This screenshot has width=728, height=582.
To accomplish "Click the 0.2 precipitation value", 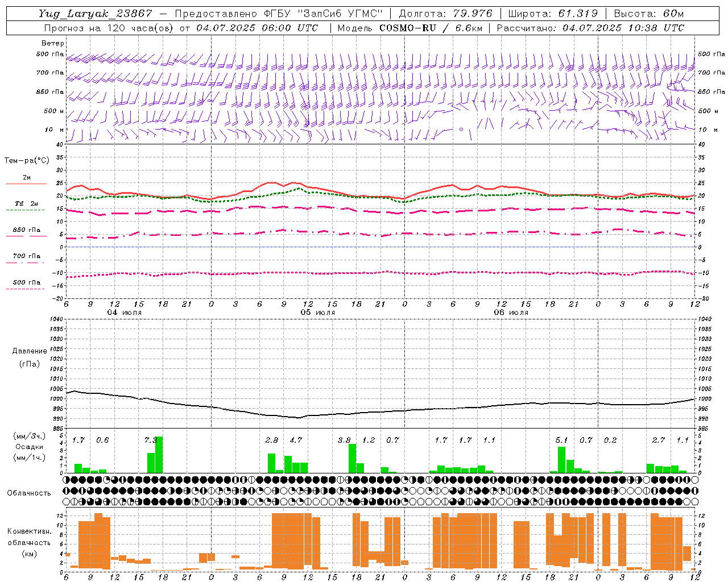I will 610,440.
